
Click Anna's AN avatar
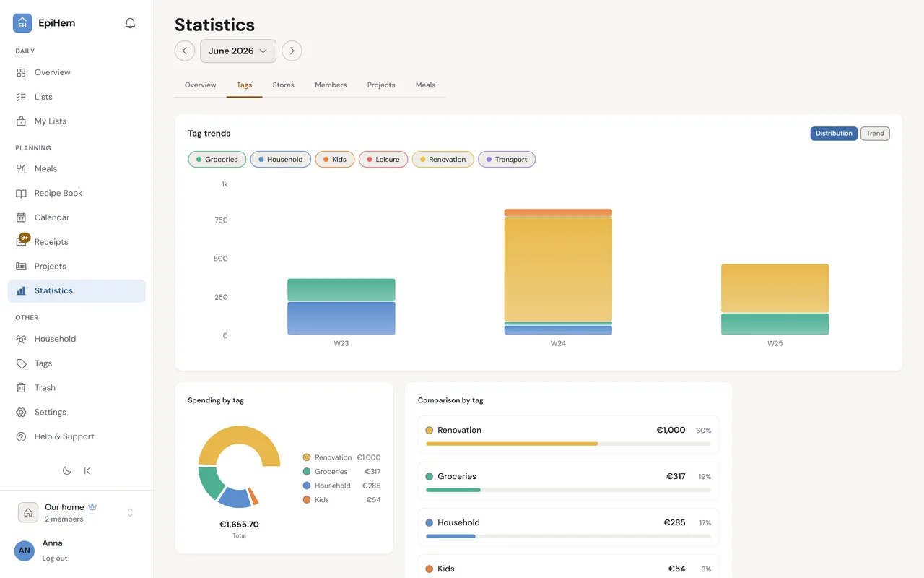point(25,551)
